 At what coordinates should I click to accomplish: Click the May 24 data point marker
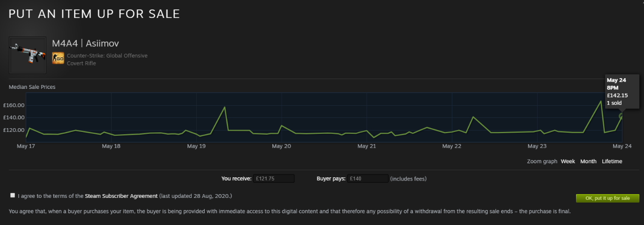click(622, 116)
